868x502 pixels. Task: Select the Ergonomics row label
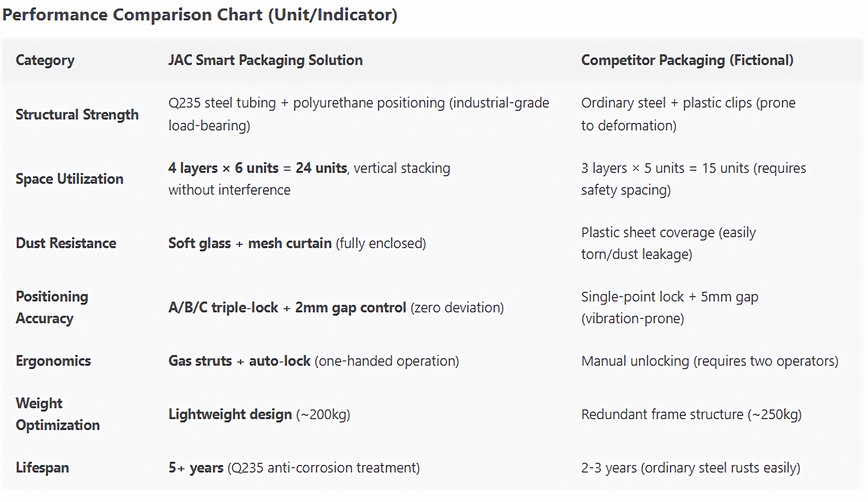(53, 361)
